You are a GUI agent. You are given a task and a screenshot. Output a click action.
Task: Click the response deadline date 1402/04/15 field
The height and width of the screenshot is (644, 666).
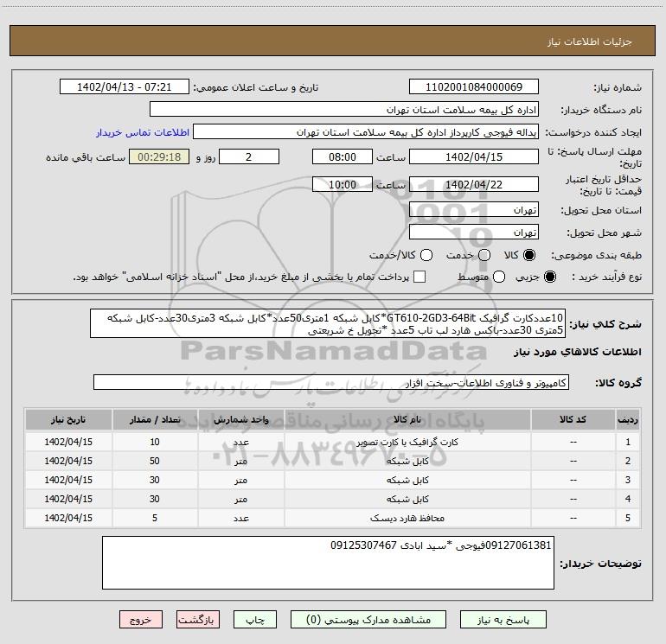474,156
